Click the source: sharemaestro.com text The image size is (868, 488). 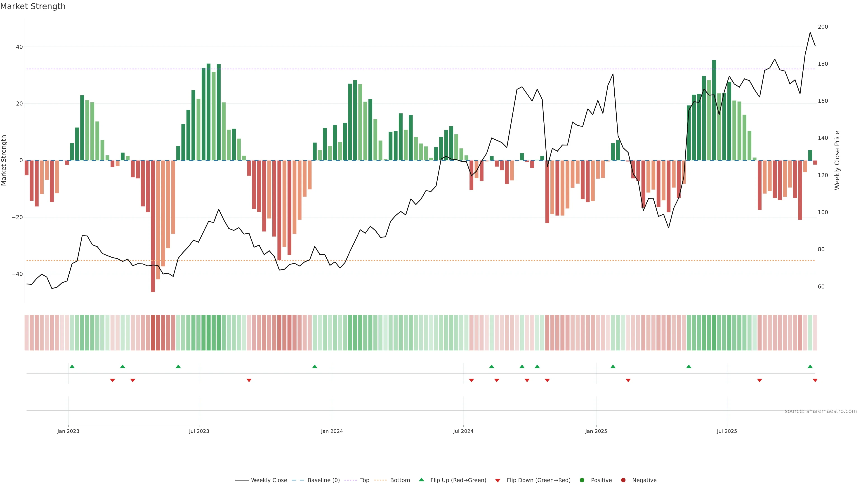pyautogui.click(x=821, y=411)
